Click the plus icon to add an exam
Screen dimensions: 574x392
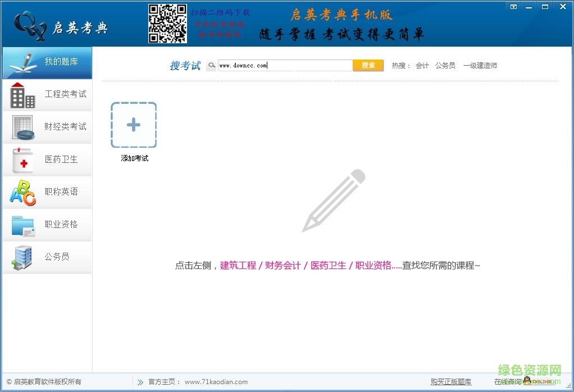[x=134, y=125]
